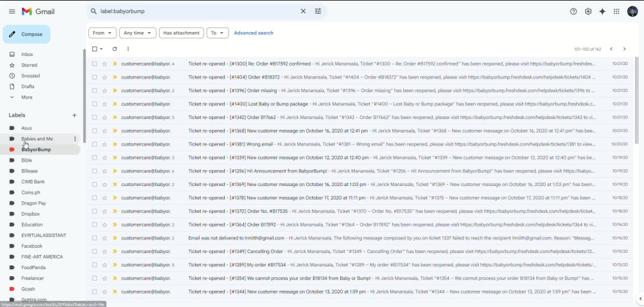644x307 pixels.
Task: Open the Gcash label
Action: [28, 289]
